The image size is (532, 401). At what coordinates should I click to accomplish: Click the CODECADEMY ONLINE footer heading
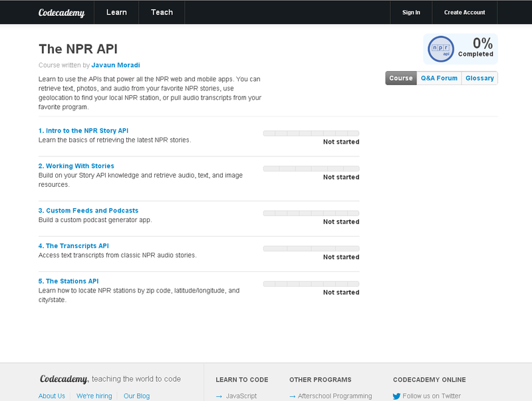click(429, 380)
